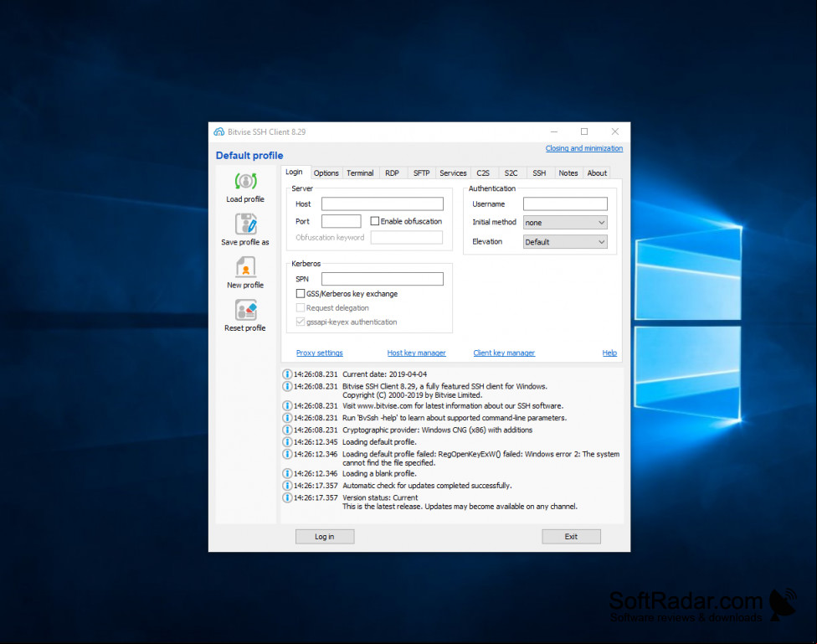Click 'Version status: Current' log text
This screenshot has height=644, width=817.
point(380,498)
